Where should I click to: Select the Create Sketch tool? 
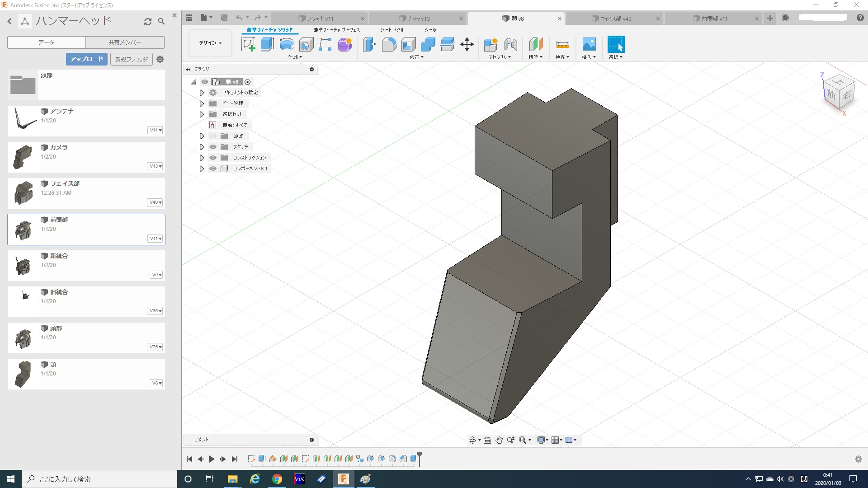(x=248, y=44)
